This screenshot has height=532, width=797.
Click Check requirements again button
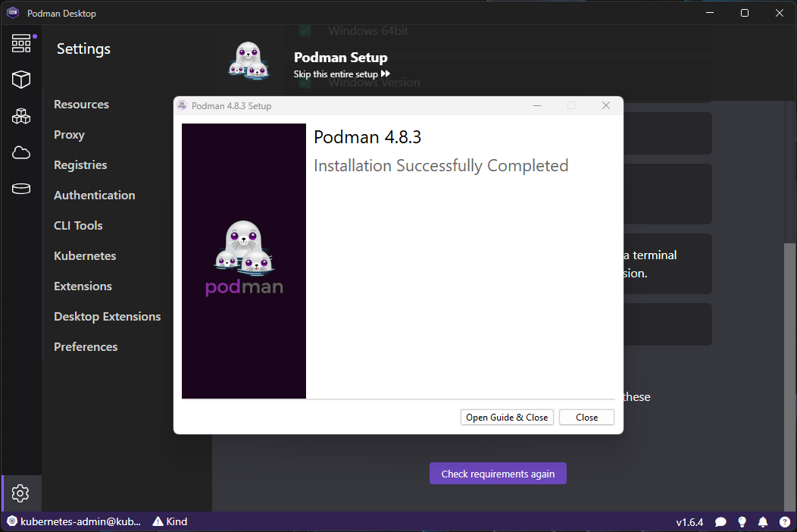[498, 474]
